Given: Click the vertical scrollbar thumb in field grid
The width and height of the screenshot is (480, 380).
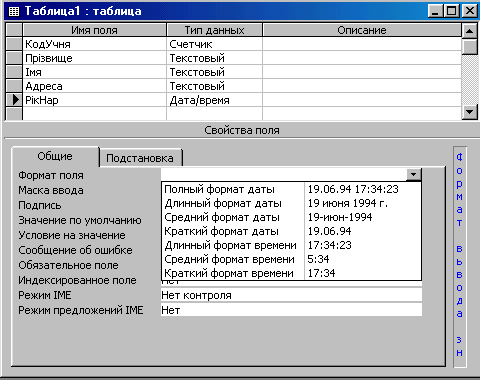Looking at the screenshot, I should point(469,47).
